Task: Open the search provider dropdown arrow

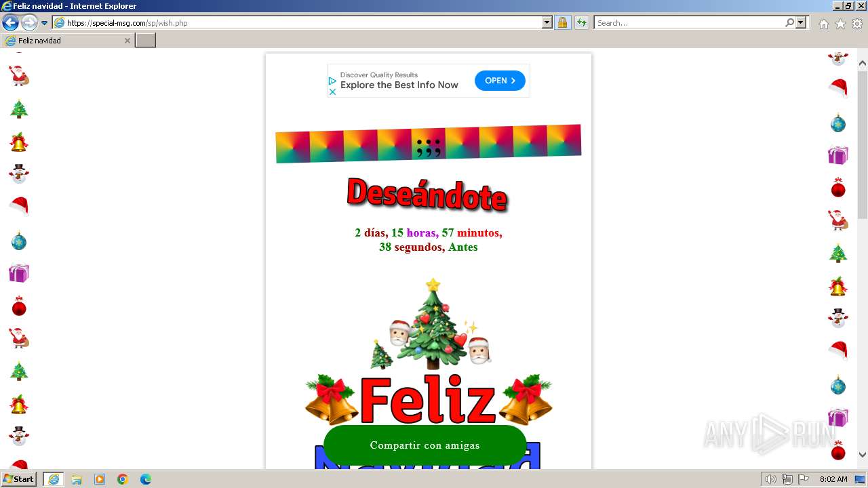Action: click(801, 23)
